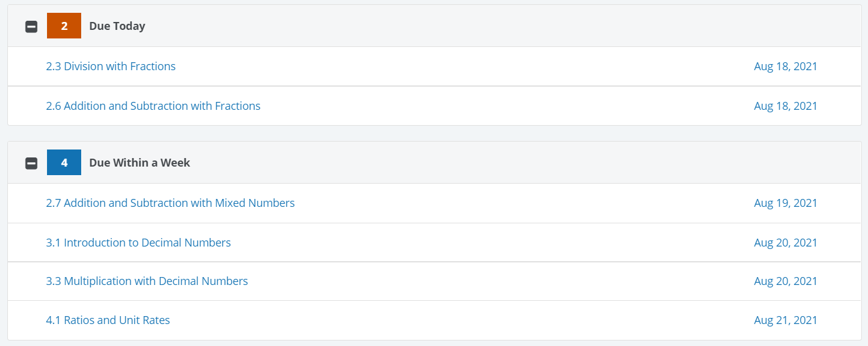Screen dimensions: 868x346
Task: Open 2.7 Addition and Subtraction with Mixed Numbers
Action: (x=170, y=203)
